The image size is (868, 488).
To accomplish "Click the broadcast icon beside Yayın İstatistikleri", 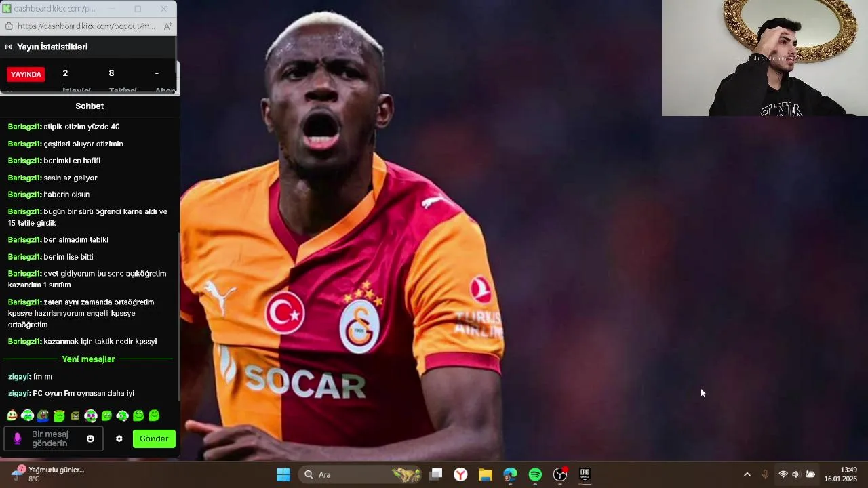I will point(8,47).
